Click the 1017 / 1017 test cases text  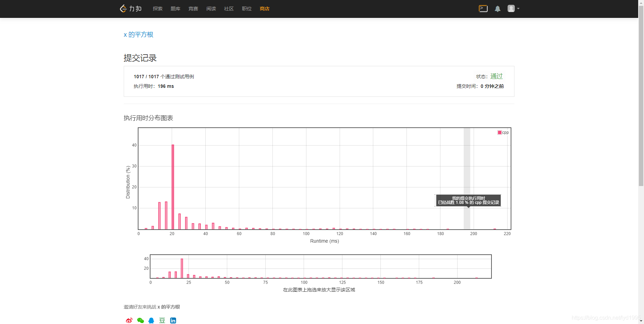164,77
